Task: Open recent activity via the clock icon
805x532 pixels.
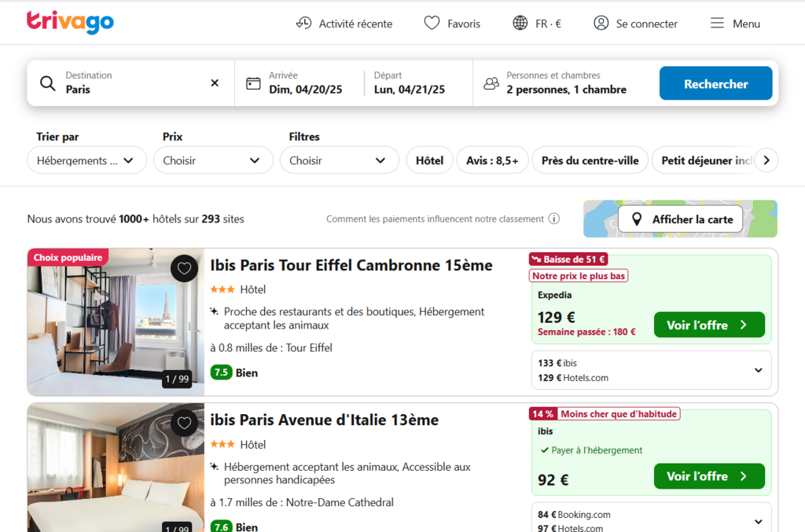Action: pos(305,24)
